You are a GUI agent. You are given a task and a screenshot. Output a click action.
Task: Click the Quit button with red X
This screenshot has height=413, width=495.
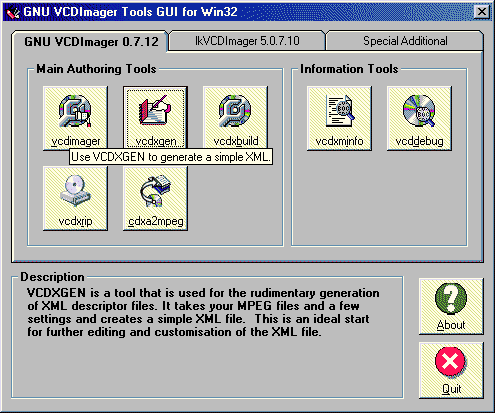451,370
